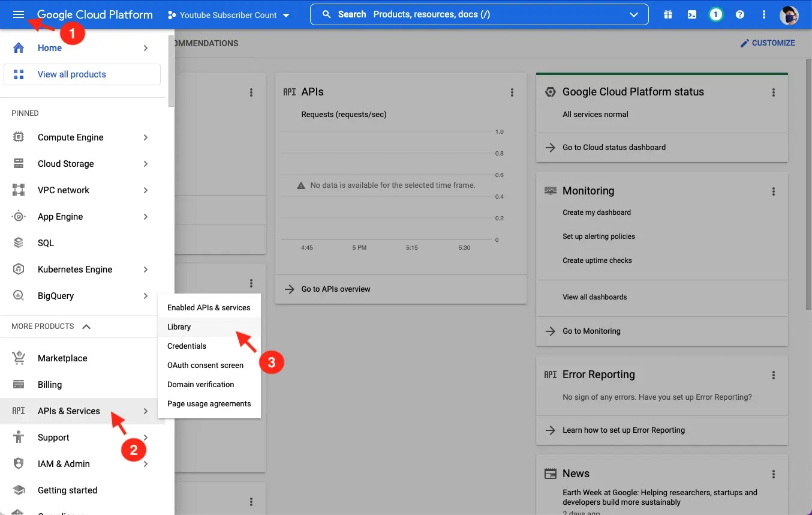The width and height of the screenshot is (812, 515).
Task: Select Domain verification submenu item
Action: pos(209,384)
